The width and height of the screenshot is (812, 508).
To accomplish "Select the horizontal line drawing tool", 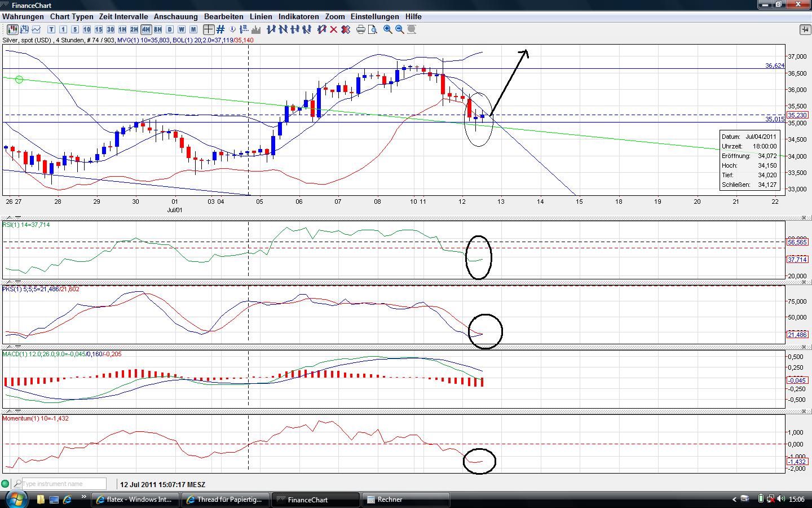I will point(295,29).
